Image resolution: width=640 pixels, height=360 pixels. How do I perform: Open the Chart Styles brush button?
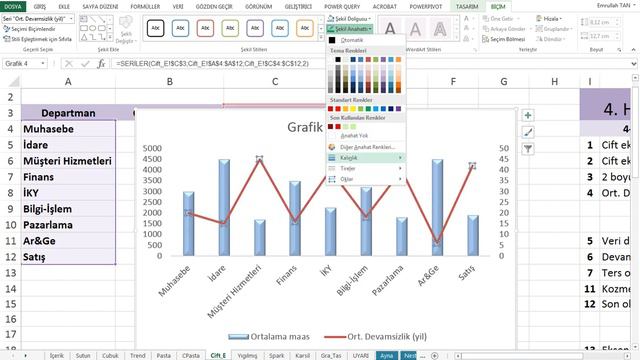[x=528, y=132]
